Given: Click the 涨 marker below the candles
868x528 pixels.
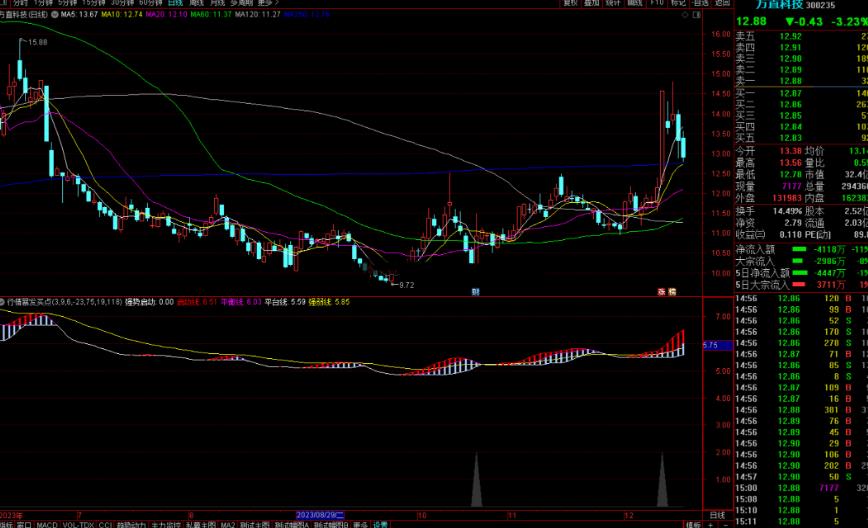Looking at the screenshot, I should (661, 292).
